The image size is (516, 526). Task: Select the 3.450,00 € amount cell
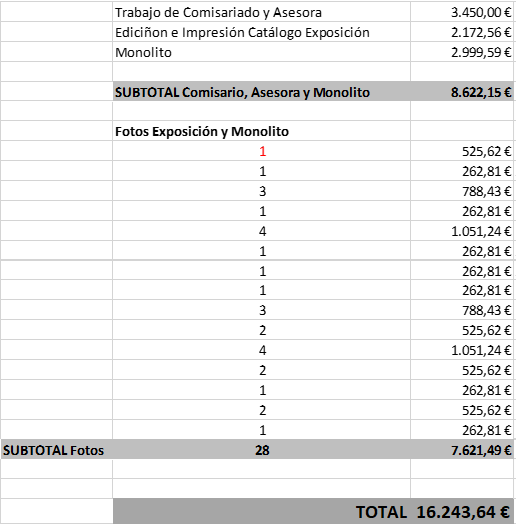tap(462, 12)
